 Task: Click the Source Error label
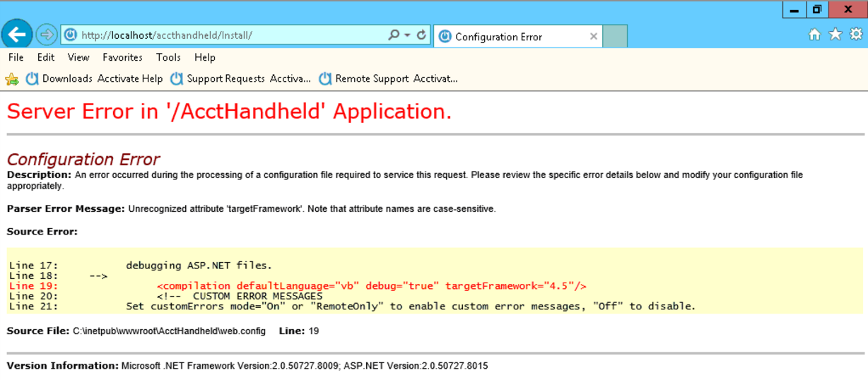pos(42,232)
